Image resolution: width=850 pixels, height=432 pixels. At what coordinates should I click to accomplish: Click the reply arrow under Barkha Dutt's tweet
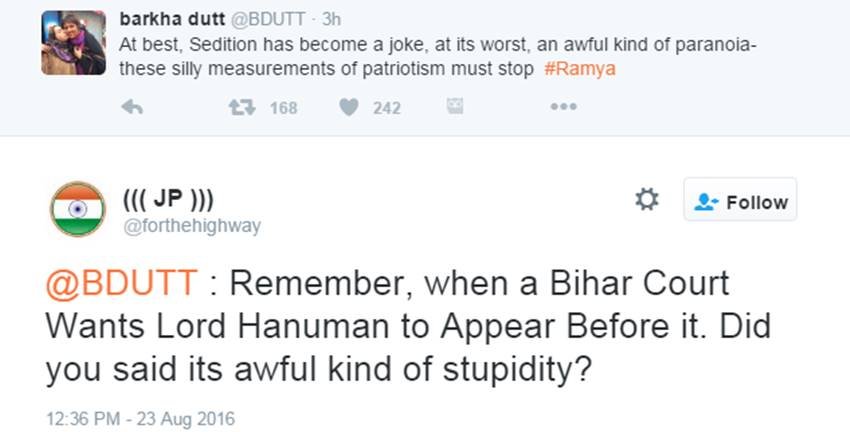point(131,107)
